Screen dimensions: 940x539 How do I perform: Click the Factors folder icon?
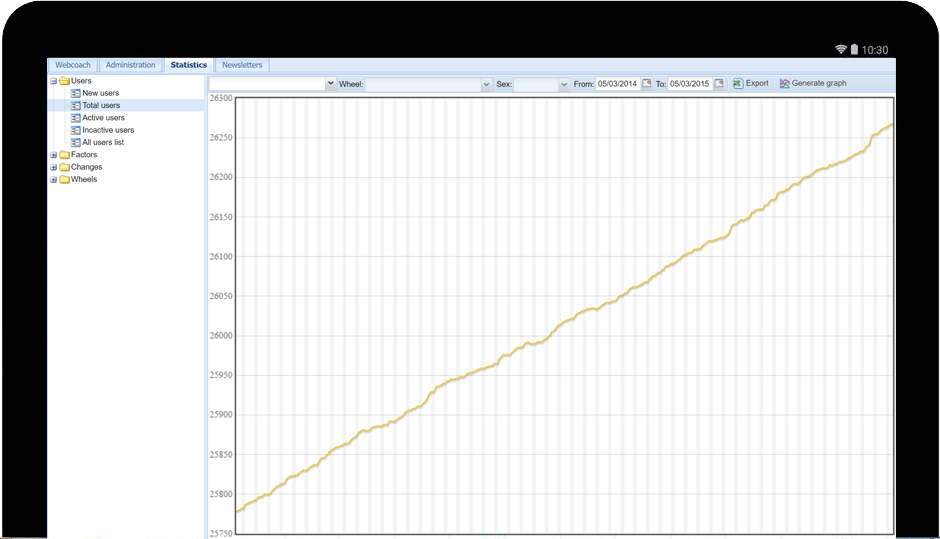pos(64,155)
